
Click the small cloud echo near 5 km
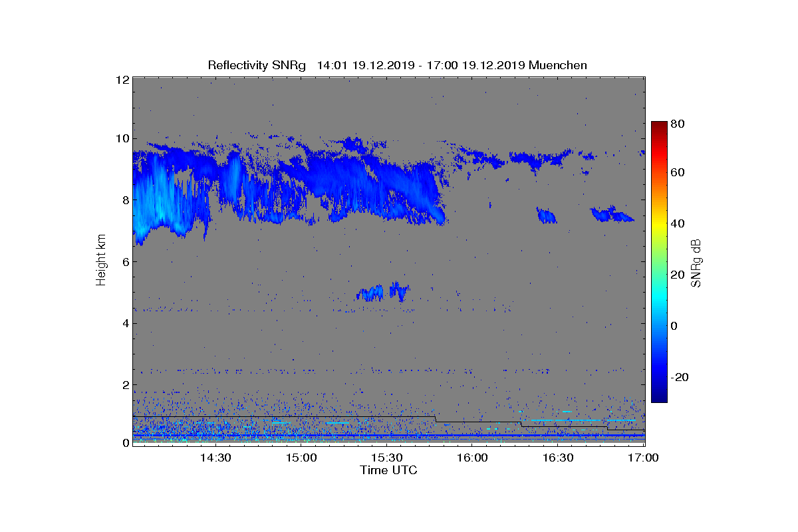tap(382, 292)
